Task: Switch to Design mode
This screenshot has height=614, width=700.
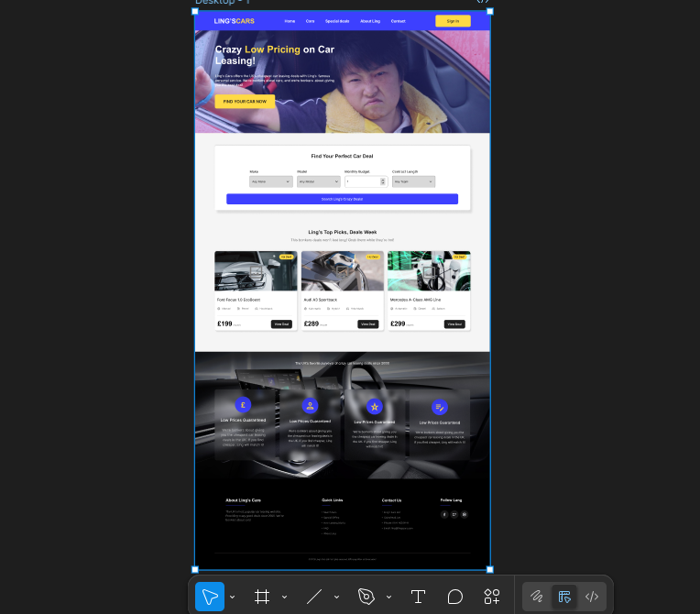Action: (564, 597)
